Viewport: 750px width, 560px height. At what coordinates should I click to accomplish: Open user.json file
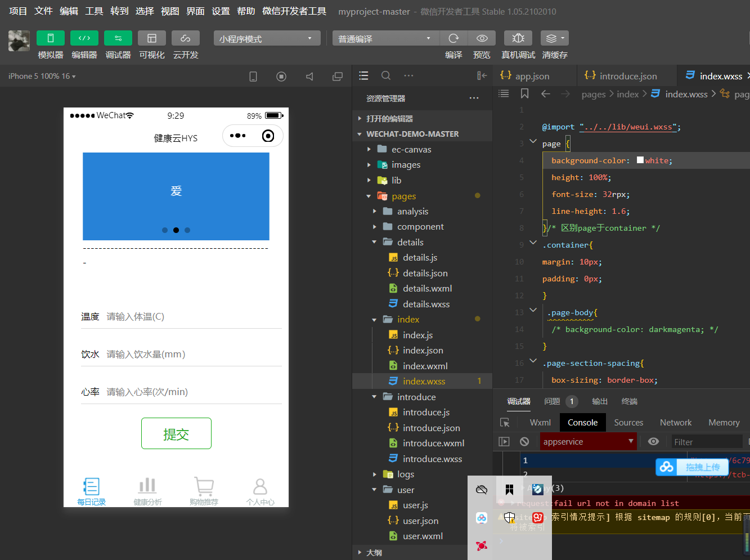pos(422,521)
